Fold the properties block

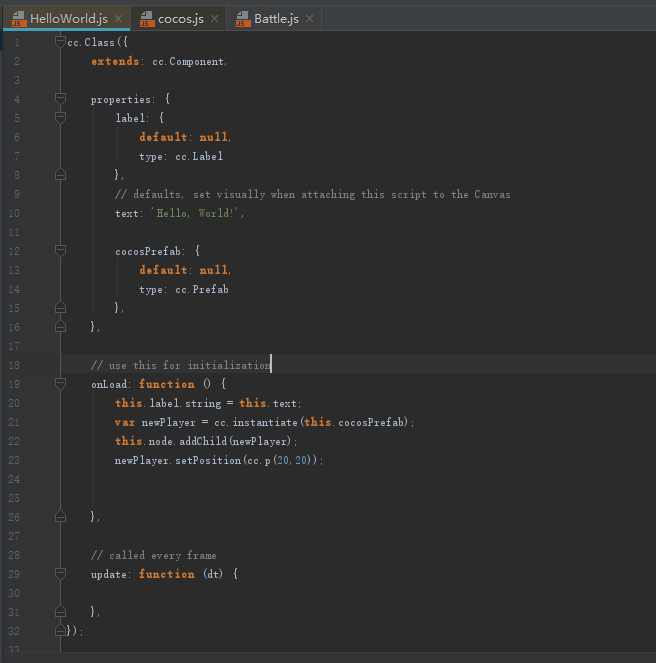(60, 99)
